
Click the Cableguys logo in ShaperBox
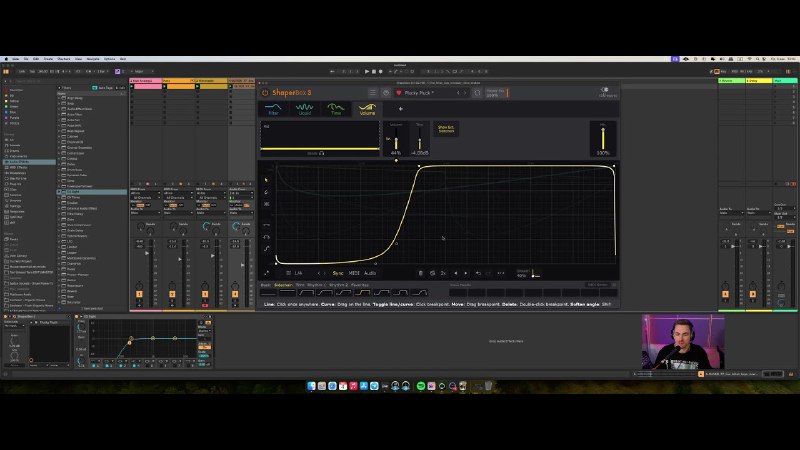coord(607,92)
